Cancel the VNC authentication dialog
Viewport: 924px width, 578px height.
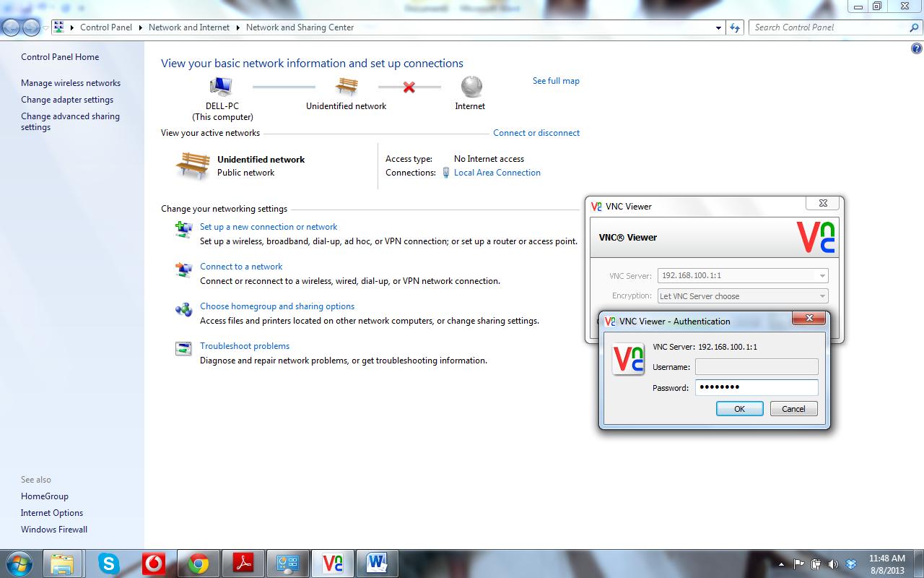793,409
